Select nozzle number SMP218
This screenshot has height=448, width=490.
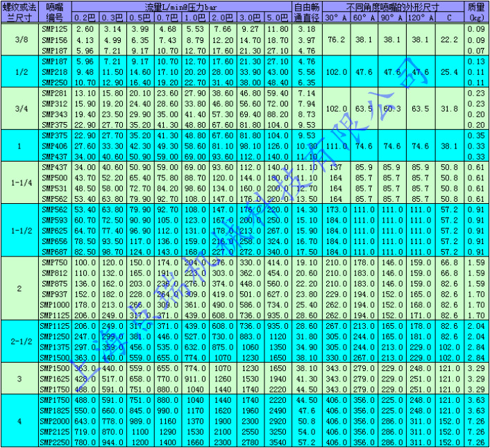[x=55, y=72]
